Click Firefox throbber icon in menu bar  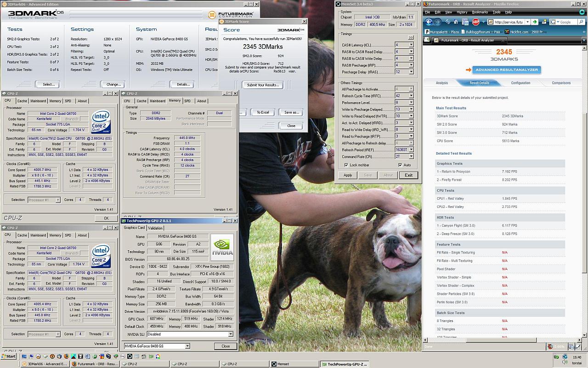pyautogui.click(x=582, y=12)
